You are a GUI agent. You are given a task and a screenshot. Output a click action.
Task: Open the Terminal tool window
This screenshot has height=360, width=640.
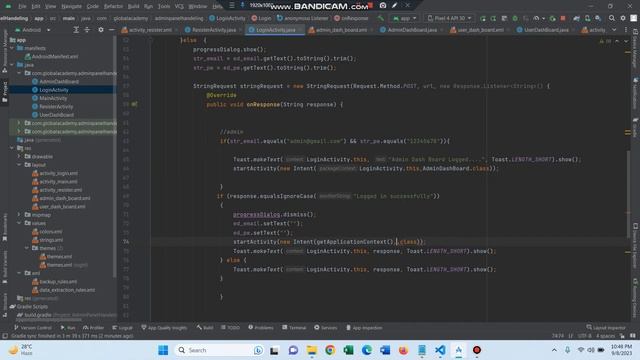[x=294, y=328]
